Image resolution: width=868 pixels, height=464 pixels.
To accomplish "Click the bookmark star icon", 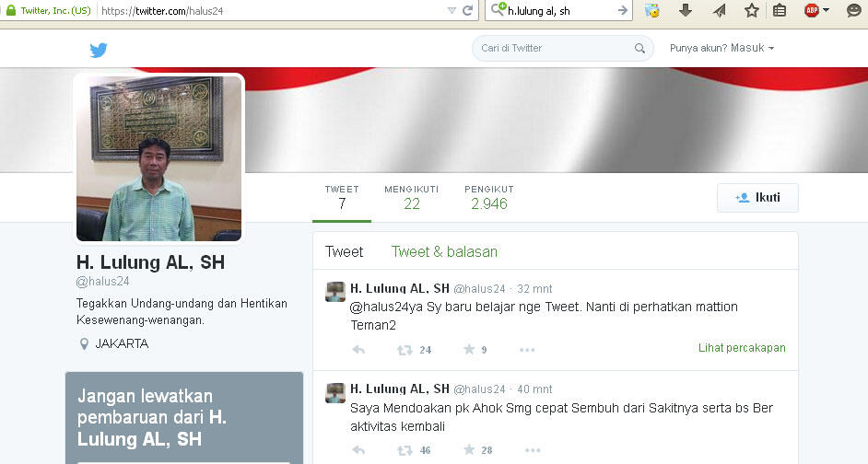I will click(x=751, y=10).
